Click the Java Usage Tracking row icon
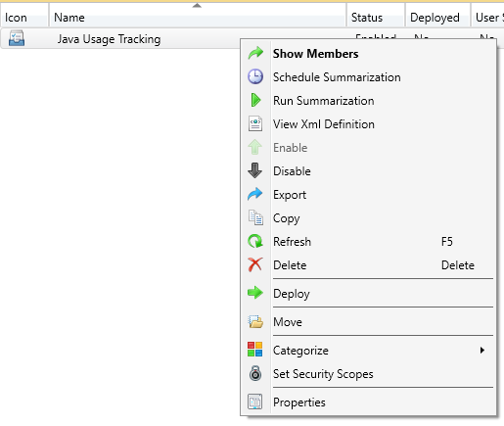The height and width of the screenshot is (426, 504). pyautogui.click(x=17, y=38)
